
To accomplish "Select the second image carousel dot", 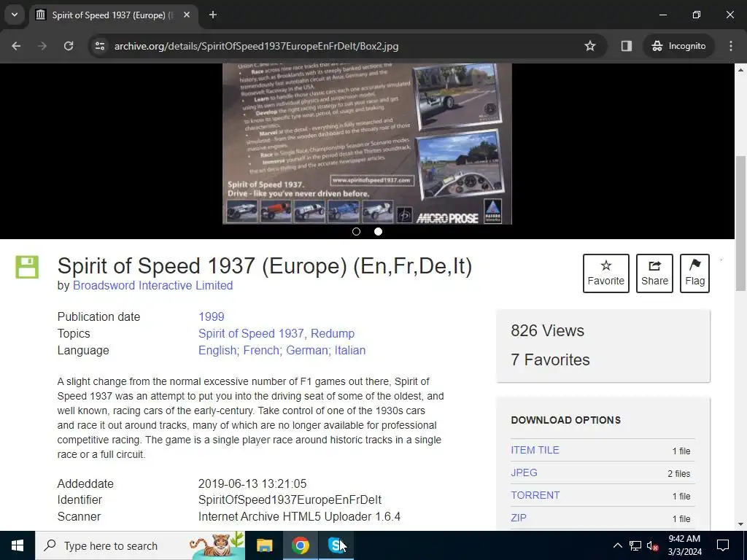I will (379, 231).
